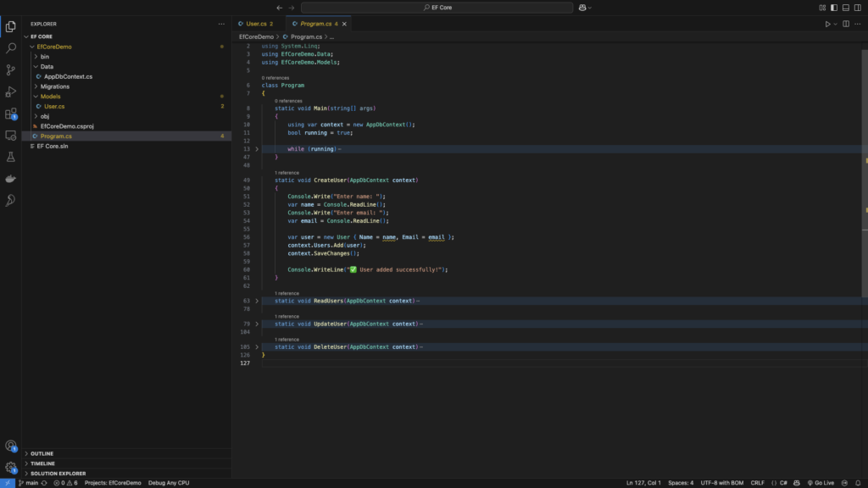Open the Search view in the activity bar
868x488 pixels.
[10, 48]
